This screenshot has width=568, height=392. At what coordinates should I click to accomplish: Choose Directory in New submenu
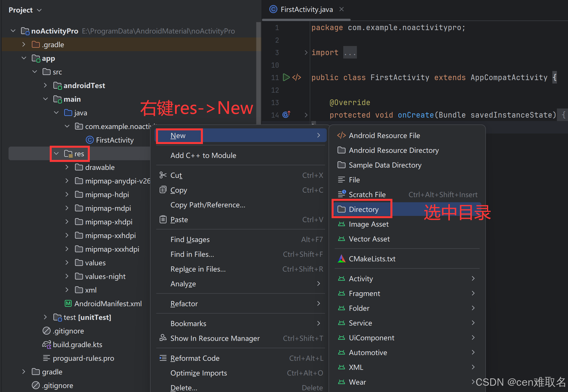pos(363,210)
